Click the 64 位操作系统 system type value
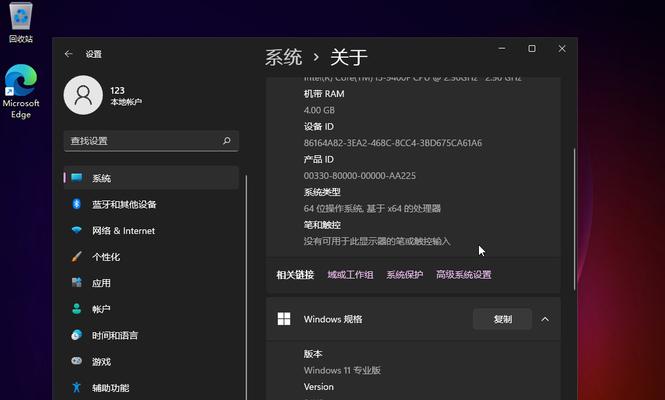Viewport: 665px width, 400px height. point(372,208)
